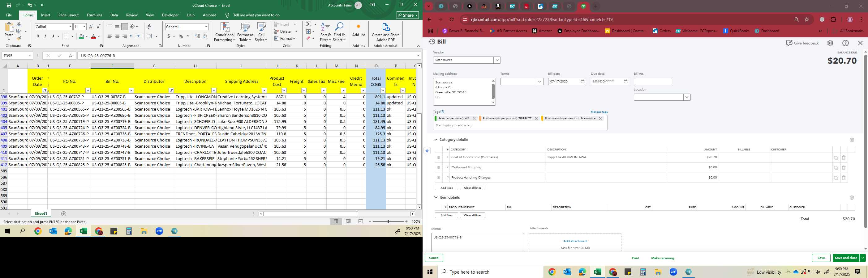Copy the Cost of Goods Sold line icon
Image resolution: width=868 pixels, height=278 pixels.
click(x=836, y=158)
